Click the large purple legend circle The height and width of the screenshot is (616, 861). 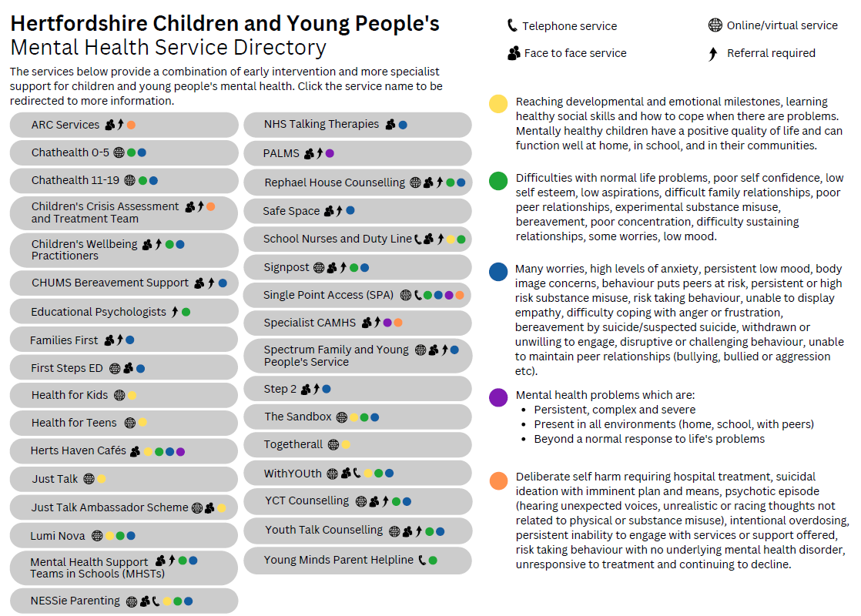[x=498, y=397]
